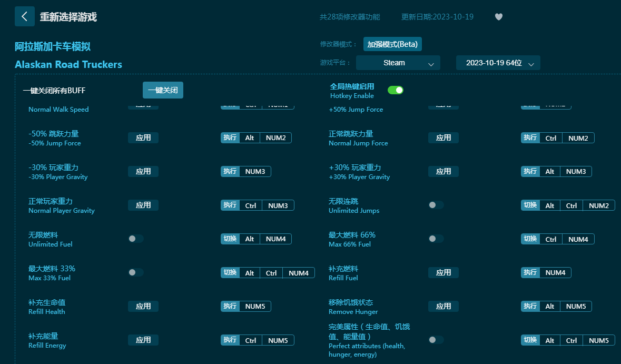Open the Steam platform dropdown

click(x=398, y=63)
